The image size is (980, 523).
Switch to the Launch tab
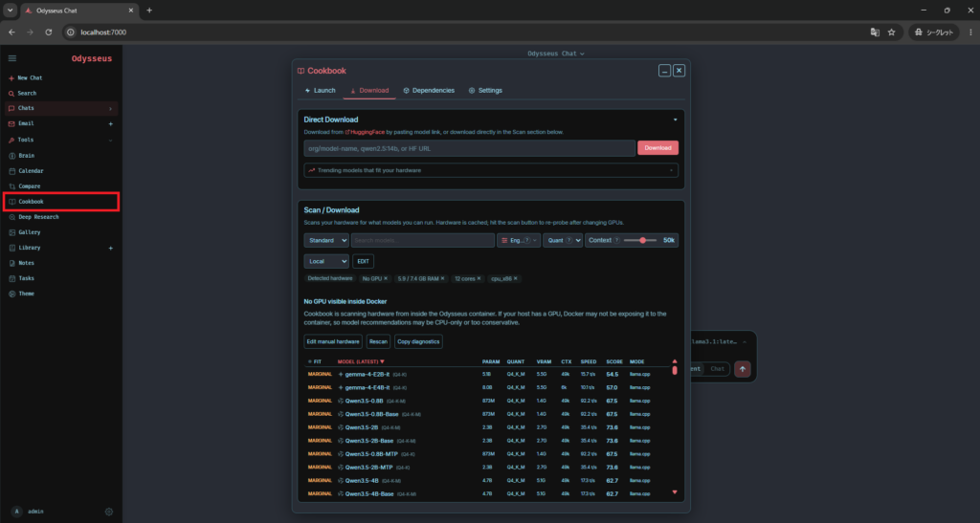coord(320,91)
